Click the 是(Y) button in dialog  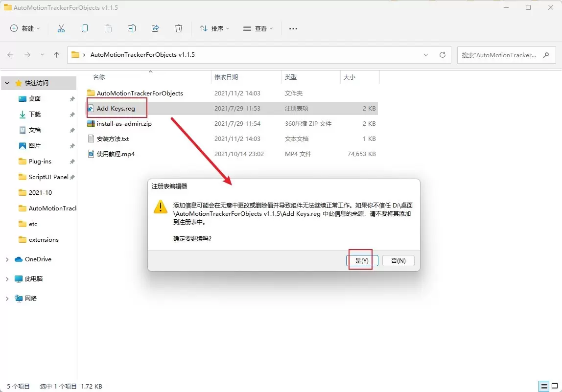point(362,260)
